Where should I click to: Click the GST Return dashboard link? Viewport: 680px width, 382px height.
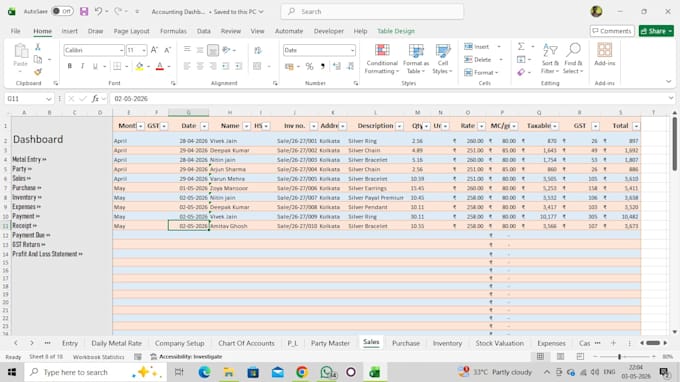point(29,245)
